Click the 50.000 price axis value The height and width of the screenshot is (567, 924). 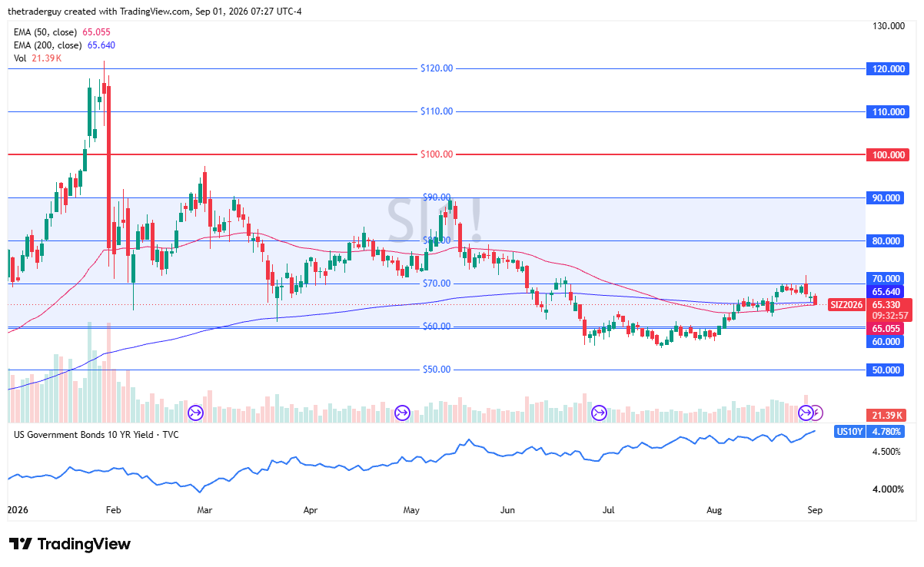[886, 370]
